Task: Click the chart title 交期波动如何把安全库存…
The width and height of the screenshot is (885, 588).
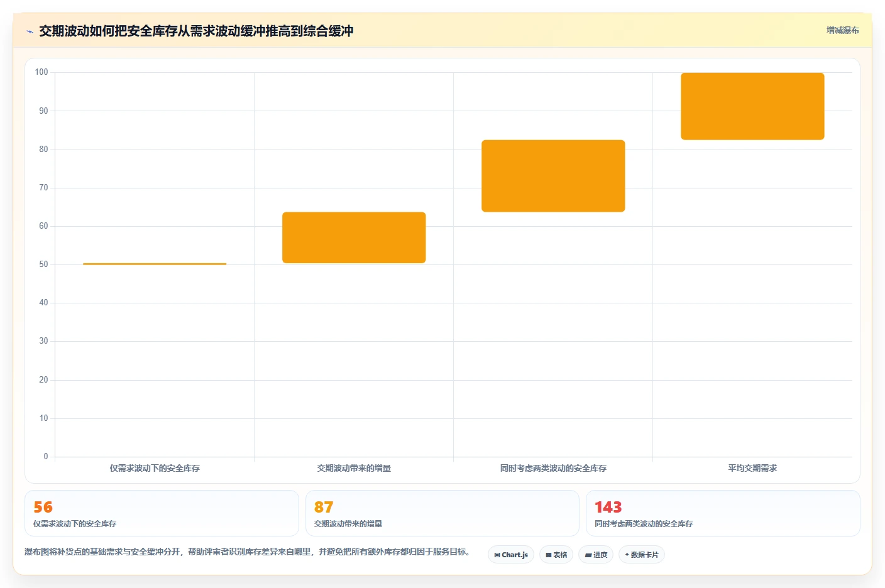Action: click(196, 31)
